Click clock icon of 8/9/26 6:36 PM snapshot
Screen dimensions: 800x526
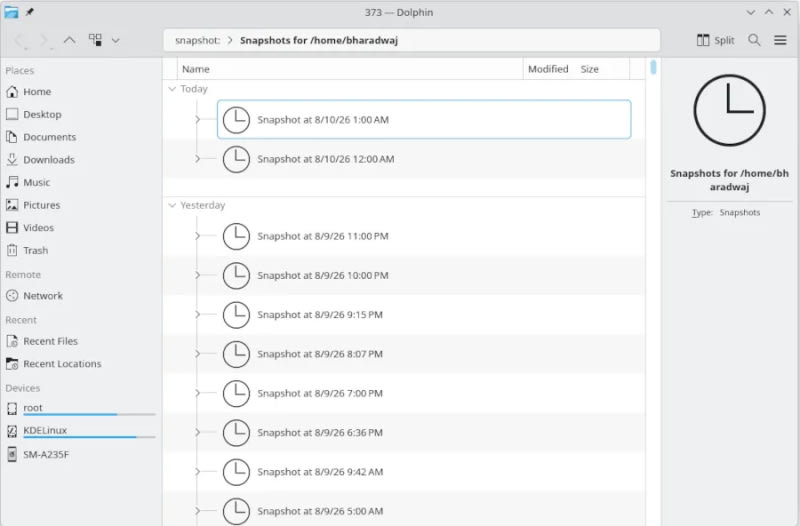(x=236, y=433)
